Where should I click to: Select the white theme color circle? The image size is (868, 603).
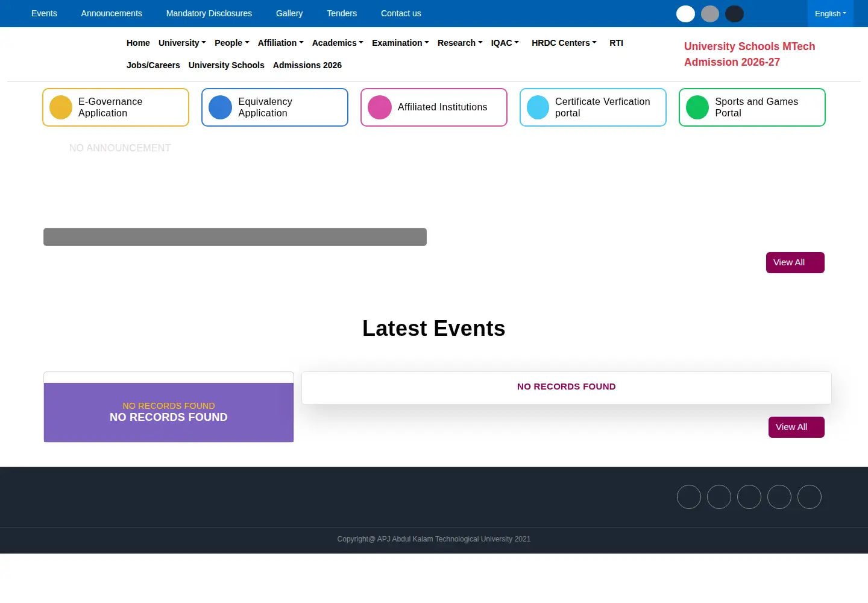point(685,14)
